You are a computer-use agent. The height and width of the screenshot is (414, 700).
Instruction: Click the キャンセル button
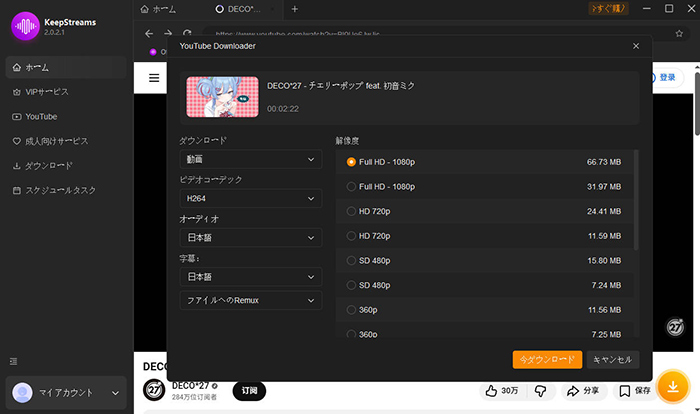[x=612, y=360]
